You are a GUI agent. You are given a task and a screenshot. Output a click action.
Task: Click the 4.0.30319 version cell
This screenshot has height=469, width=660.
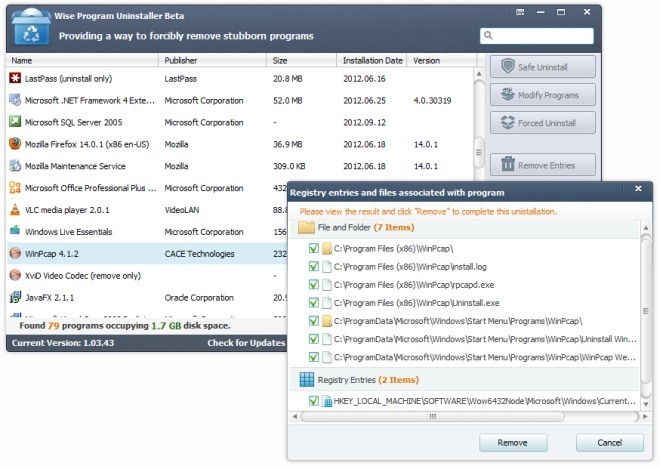432,100
